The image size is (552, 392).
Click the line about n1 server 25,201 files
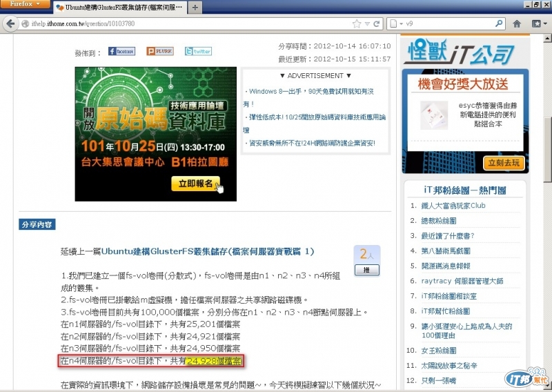[150, 324]
